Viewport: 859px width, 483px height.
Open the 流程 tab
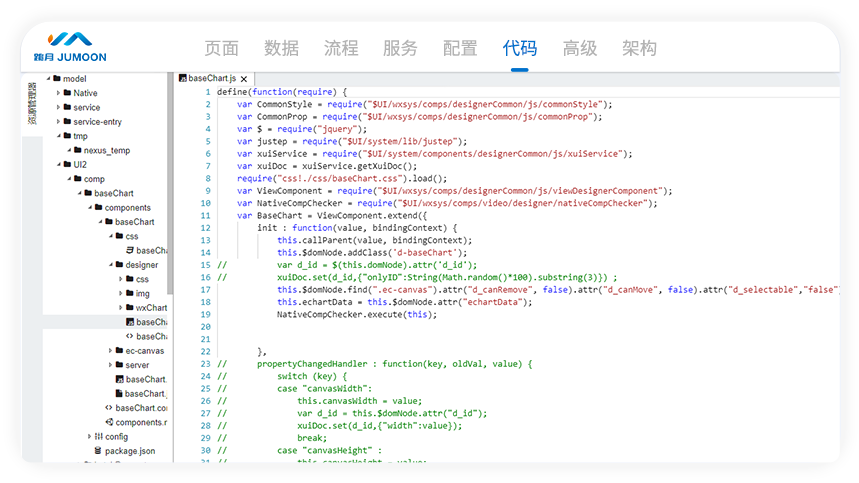tap(341, 48)
